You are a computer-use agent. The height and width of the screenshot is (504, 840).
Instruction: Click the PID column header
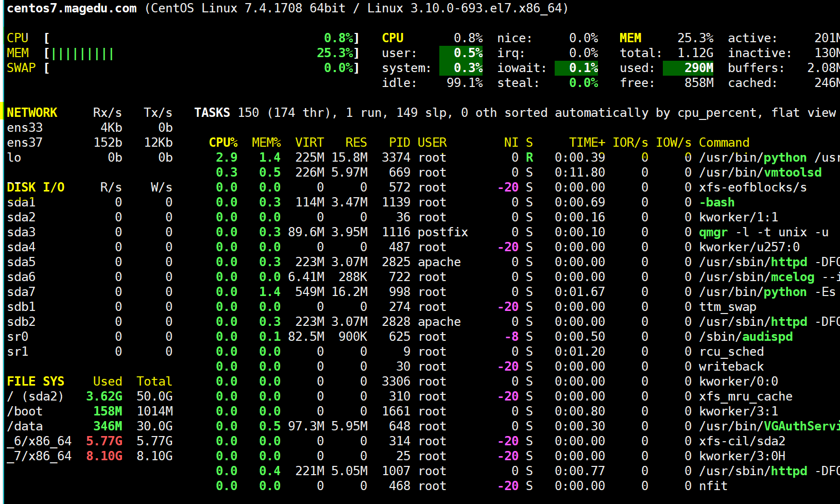(x=400, y=143)
